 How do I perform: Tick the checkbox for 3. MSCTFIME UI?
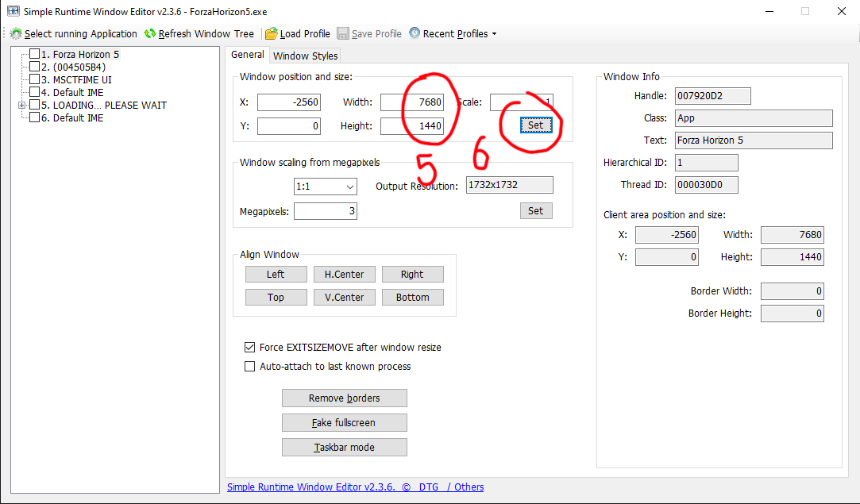click(35, 79)
